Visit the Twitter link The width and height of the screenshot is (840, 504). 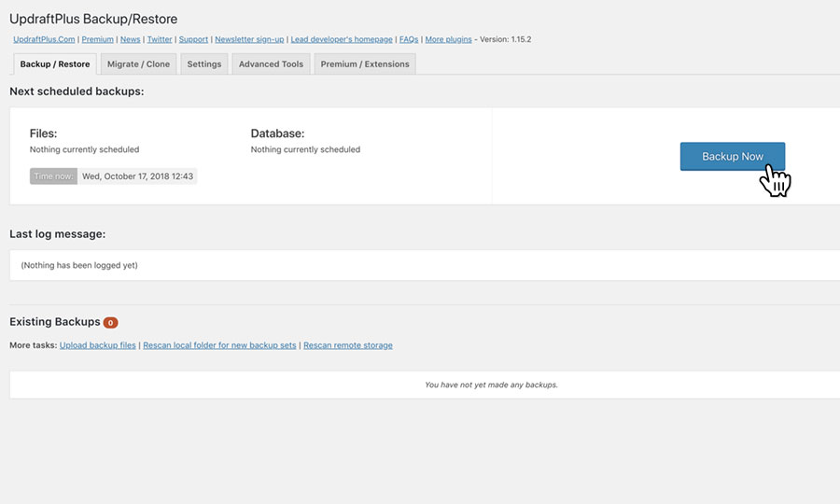click(x=160, y=39)
